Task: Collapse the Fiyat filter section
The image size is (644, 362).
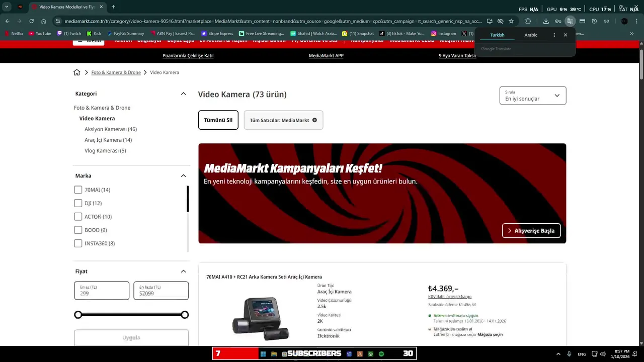Action: pos(183,271)
